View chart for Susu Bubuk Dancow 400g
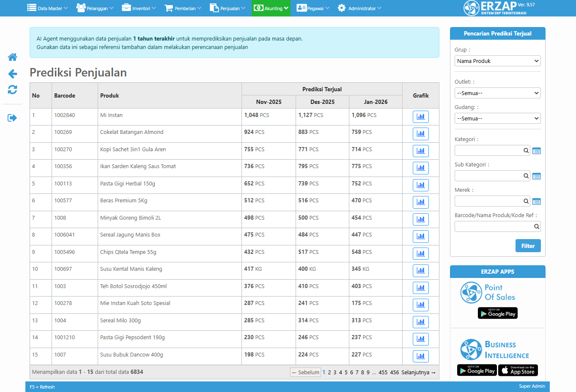Screen dimensions: 576x392 [x=420, y=356]
